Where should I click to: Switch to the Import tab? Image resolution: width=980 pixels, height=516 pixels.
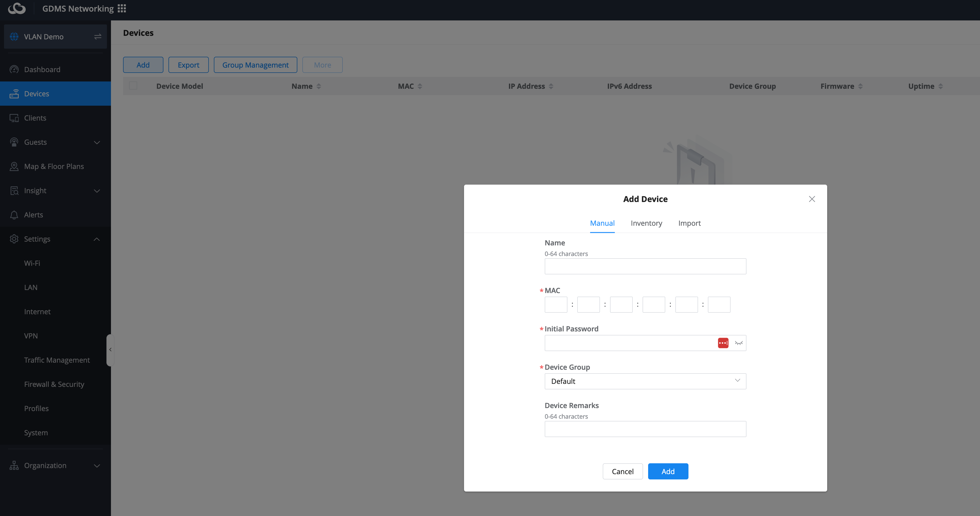coord(689,223)
